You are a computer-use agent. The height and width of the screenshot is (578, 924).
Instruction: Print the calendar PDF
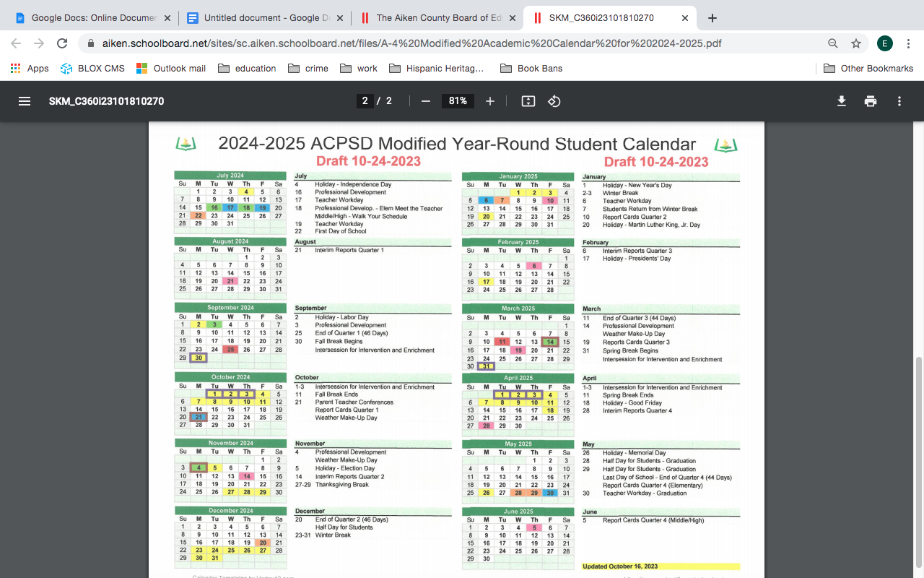coord(871,101)
